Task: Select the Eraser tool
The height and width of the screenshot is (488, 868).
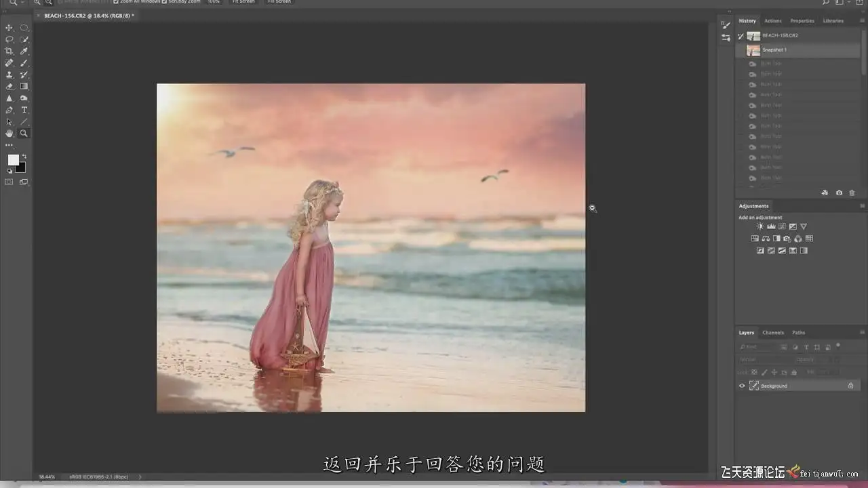Action: coord(9,86)
